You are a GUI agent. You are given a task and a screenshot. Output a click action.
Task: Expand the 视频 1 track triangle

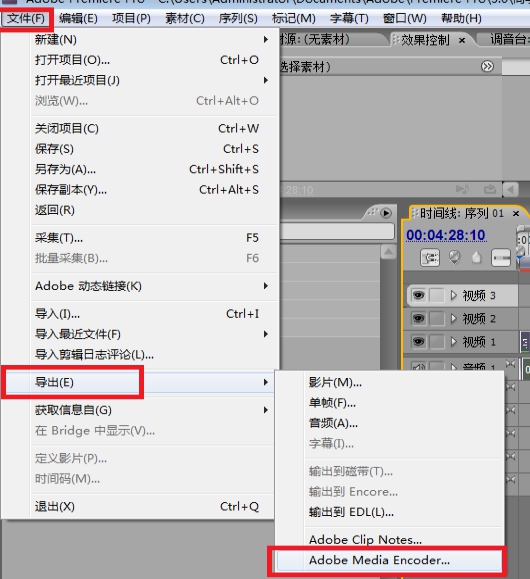click(454, 342)
